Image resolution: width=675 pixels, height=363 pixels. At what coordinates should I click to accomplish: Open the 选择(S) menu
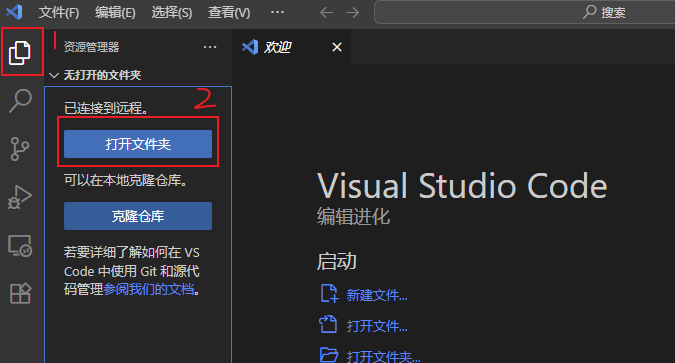[172, 12]
